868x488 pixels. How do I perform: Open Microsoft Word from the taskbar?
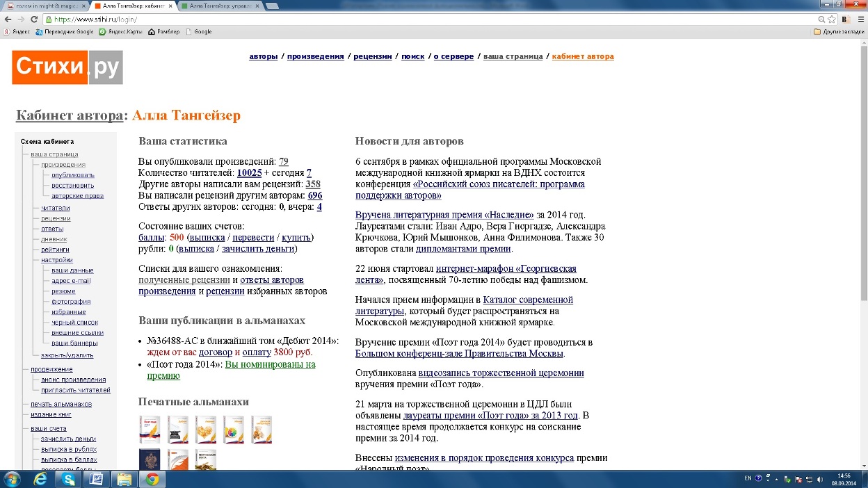(97, 479)
